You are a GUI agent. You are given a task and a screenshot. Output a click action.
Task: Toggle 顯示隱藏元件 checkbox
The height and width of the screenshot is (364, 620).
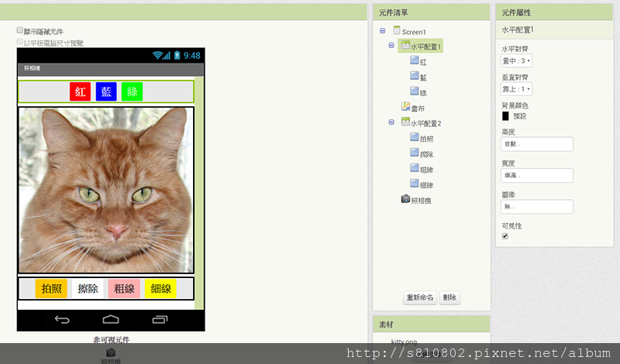tap(20, 30)
